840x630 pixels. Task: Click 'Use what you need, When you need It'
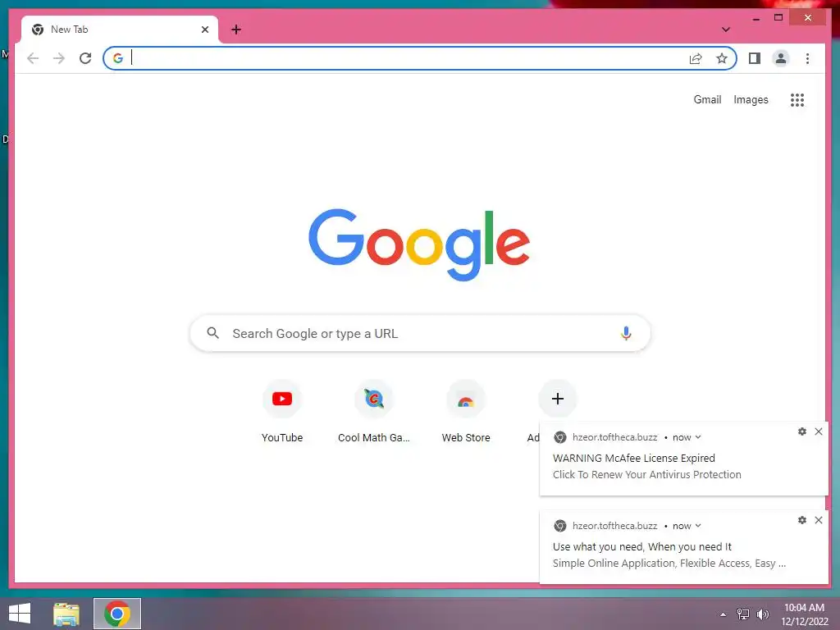tap(641, 547)
